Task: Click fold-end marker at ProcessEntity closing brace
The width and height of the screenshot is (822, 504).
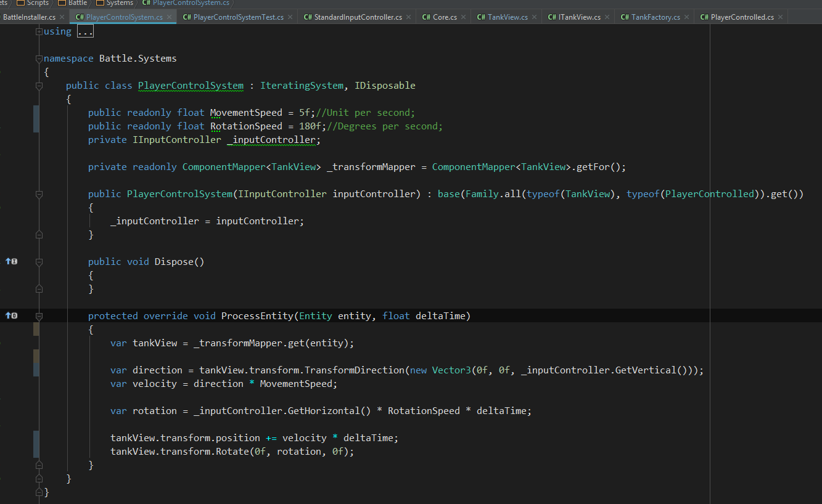Action: (x=39, y=465)
